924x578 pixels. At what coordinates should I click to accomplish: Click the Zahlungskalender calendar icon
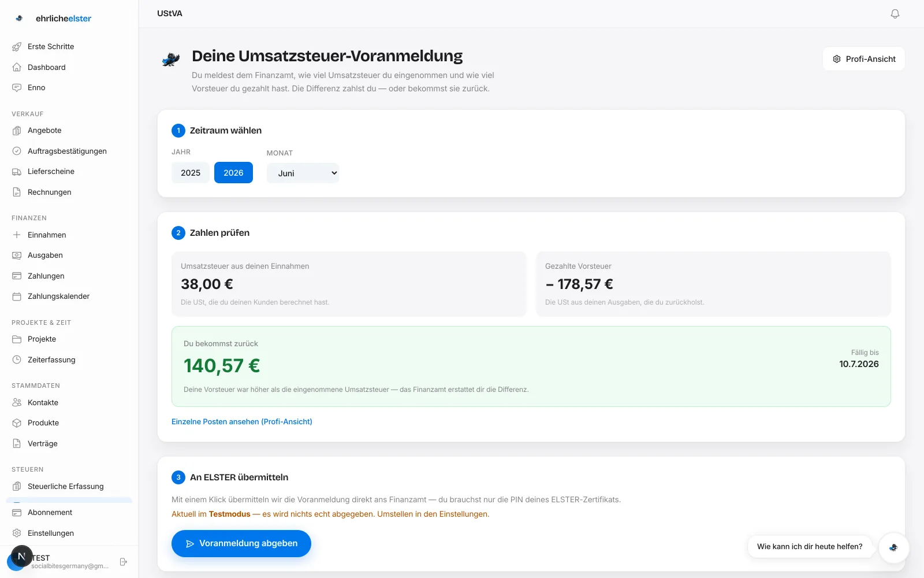[x=17, y=297]
